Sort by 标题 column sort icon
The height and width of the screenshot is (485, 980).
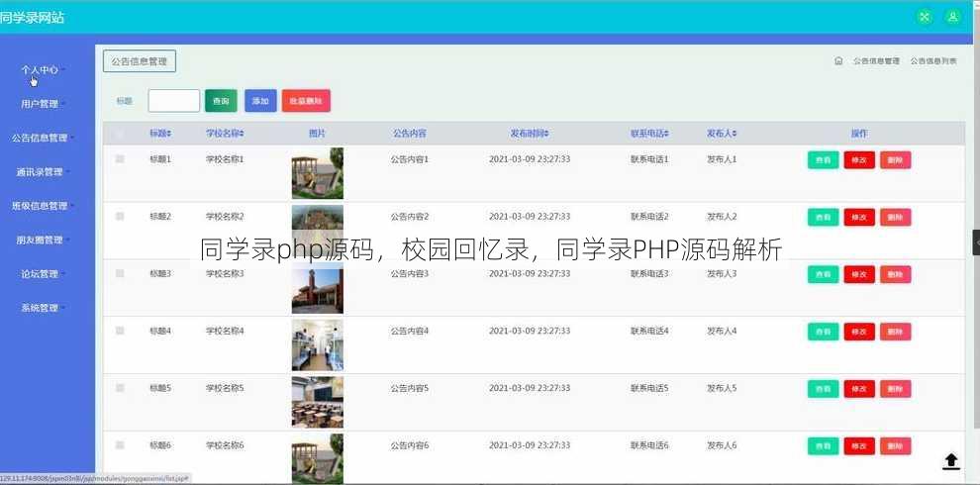coord(168,133)
